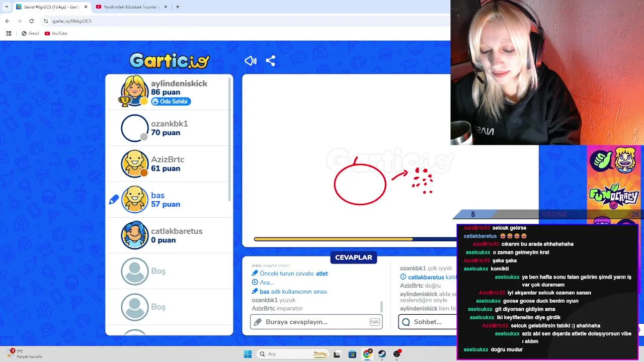Open site information icon in address bar
Viewport: 644px width, 362px height.
click(x=46, y=21)
